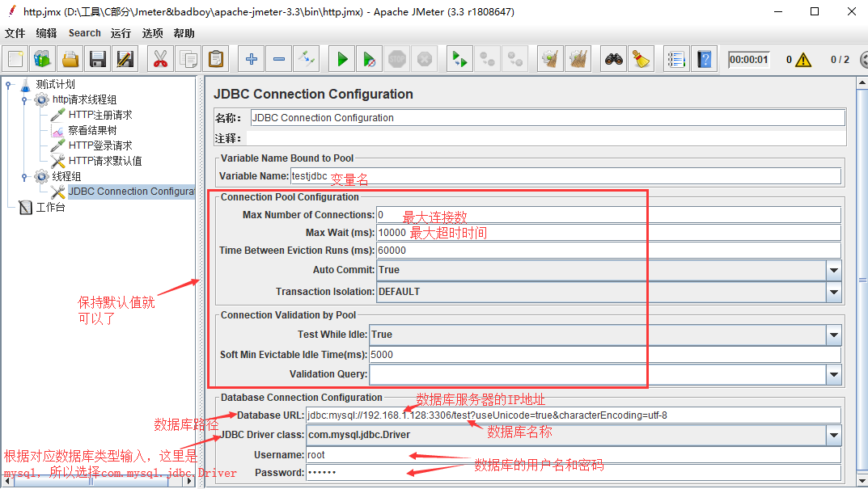Collapse the http请求线程组 tree node
The width and height of the screenshot is (868, 489).
[x=24, y=100]
